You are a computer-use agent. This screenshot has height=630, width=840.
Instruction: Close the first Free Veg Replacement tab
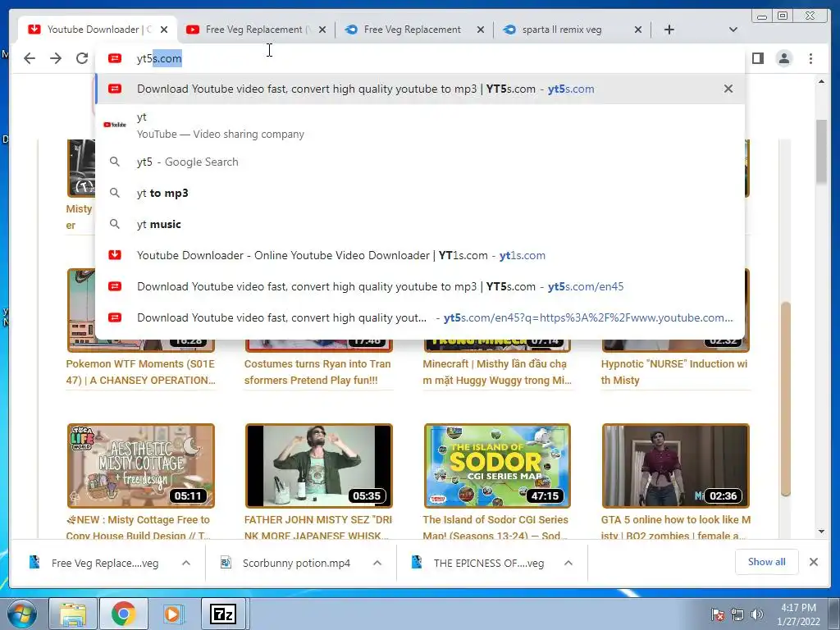coord(322,30)
